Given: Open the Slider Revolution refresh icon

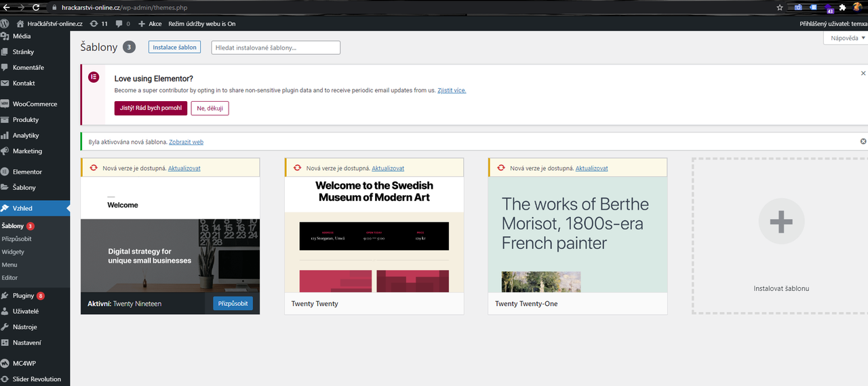Looking at the screenshot, I should (5, 379).
